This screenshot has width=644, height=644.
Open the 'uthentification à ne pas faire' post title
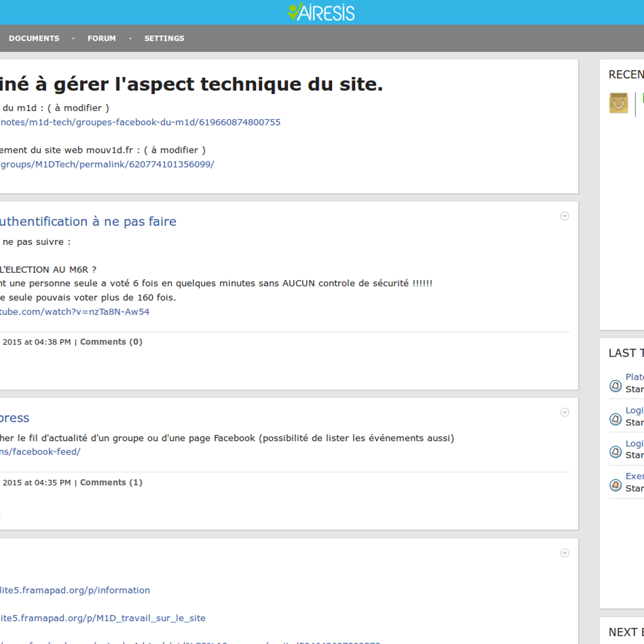click(88, 222)
